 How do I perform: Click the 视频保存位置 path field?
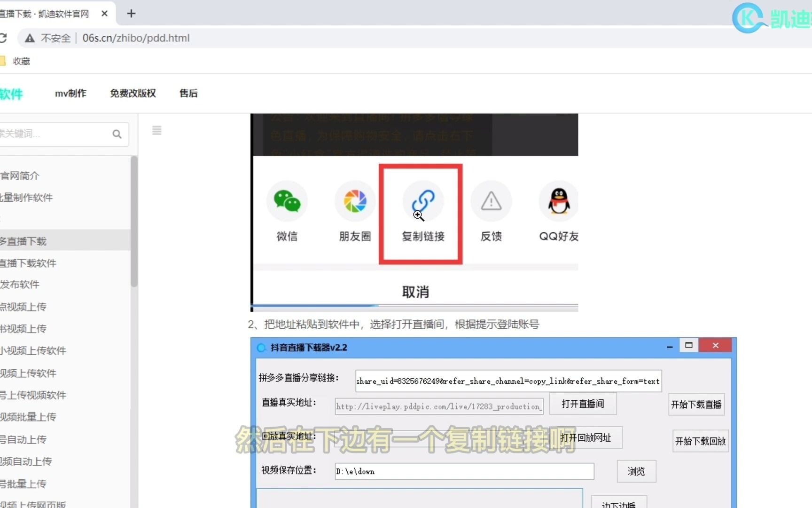click(465, 471)
